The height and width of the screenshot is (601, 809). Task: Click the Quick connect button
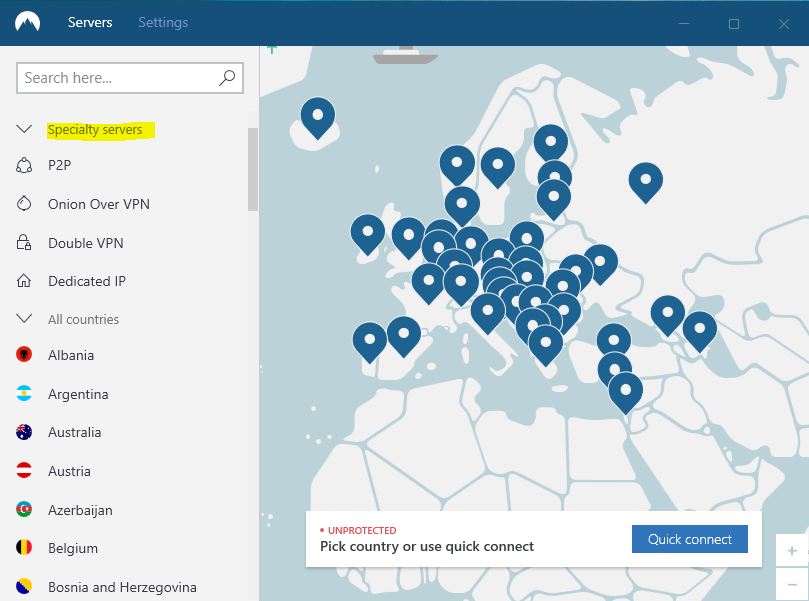click(690, 539)
